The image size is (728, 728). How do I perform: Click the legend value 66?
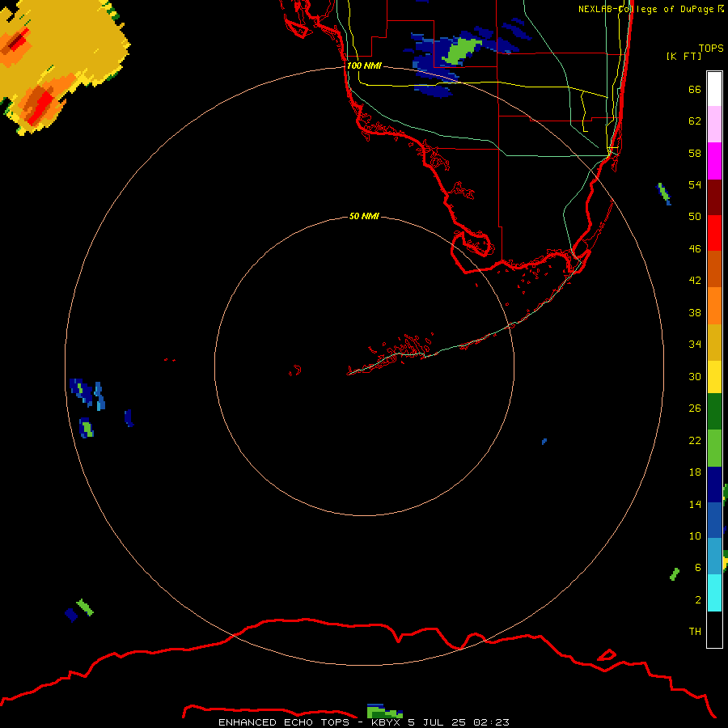(x=695, y=89)
